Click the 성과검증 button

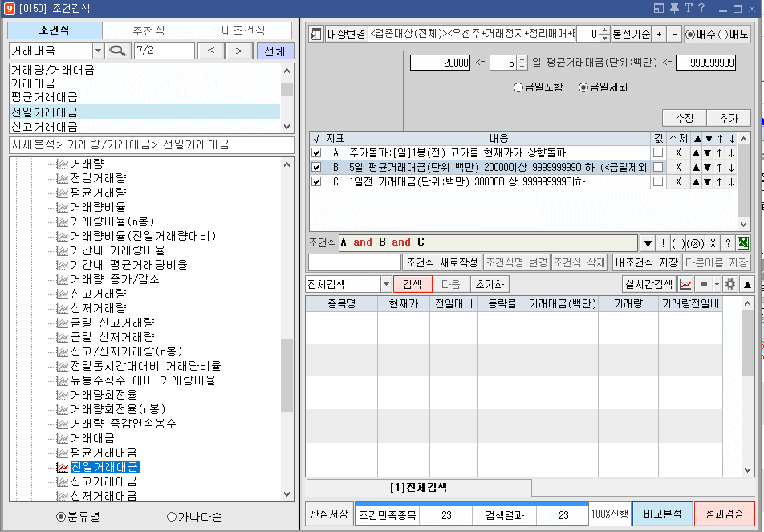click(x=725, y=514)
